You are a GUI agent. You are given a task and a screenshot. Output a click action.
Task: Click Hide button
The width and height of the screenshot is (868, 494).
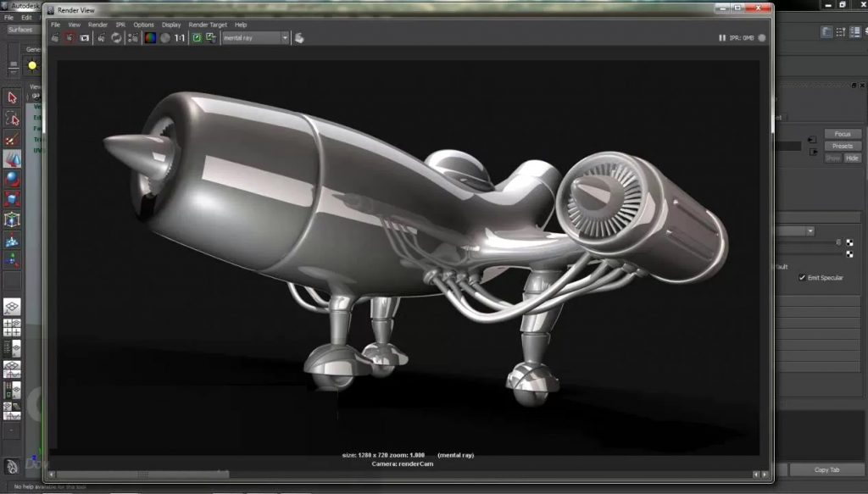(x=852, y=158)
